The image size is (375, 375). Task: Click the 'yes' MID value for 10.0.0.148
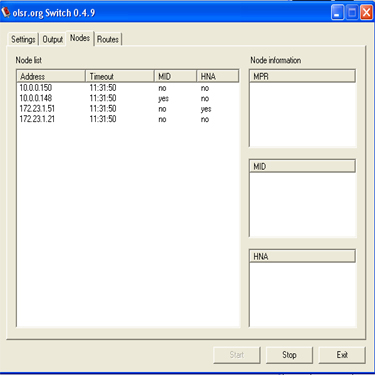(163, 99)
